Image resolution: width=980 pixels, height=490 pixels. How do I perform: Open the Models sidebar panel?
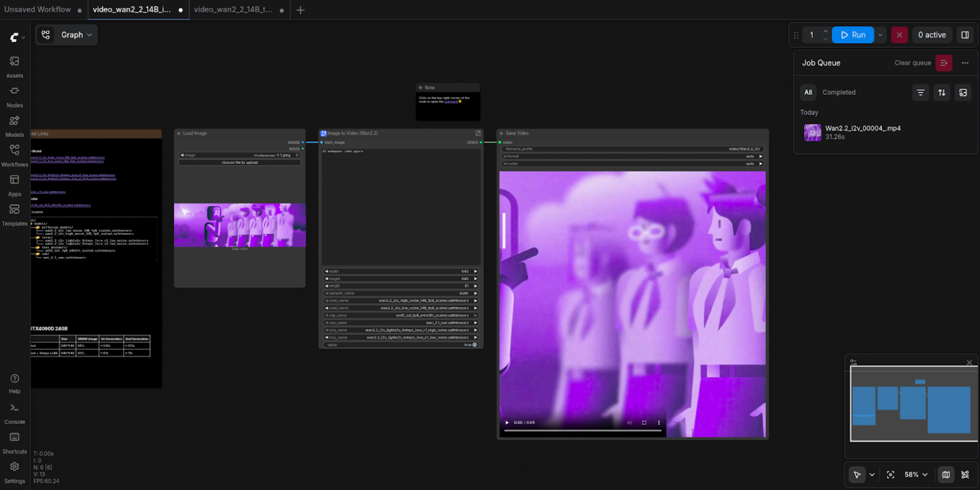coord(14,125)
